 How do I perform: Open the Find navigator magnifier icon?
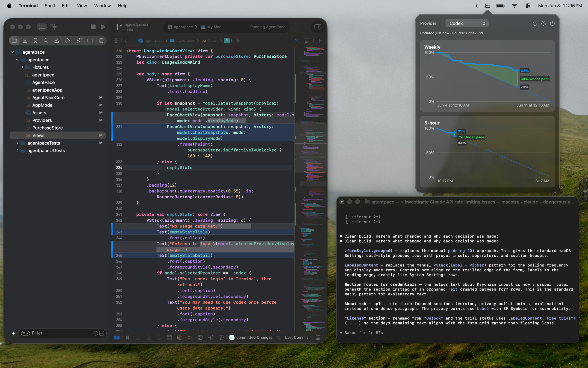[46, 41]
